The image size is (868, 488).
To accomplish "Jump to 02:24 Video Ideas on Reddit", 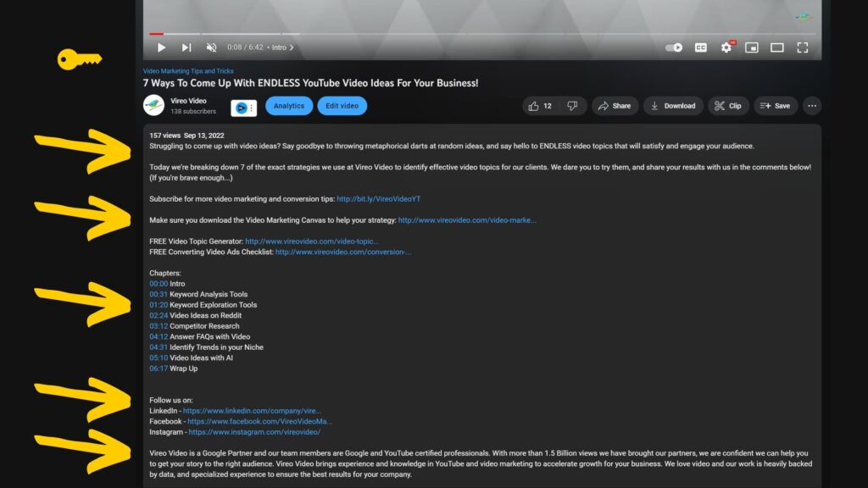I will 159,315.
